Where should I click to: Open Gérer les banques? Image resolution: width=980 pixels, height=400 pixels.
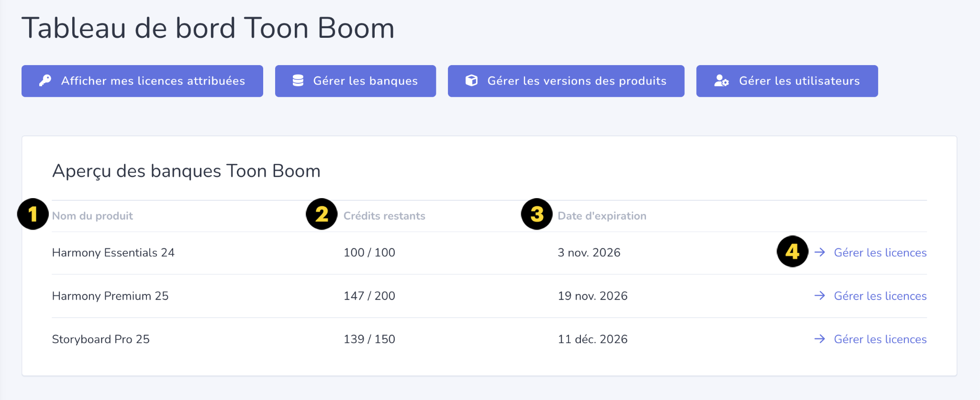click(x=356, y=81)
